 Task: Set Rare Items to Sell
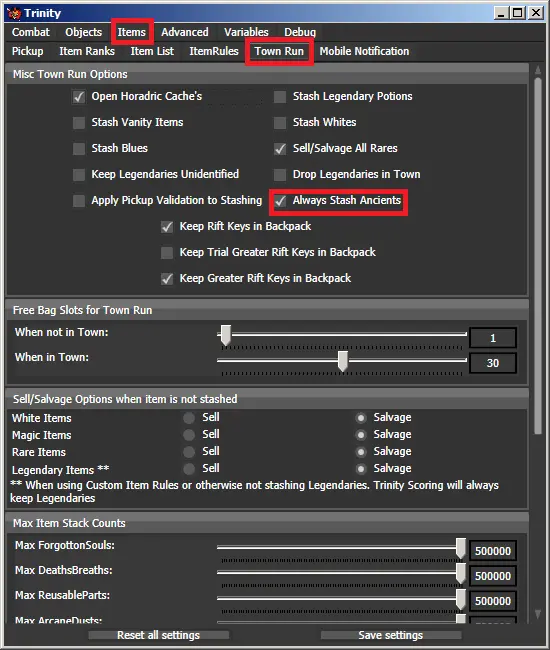(x=189, y=452)
